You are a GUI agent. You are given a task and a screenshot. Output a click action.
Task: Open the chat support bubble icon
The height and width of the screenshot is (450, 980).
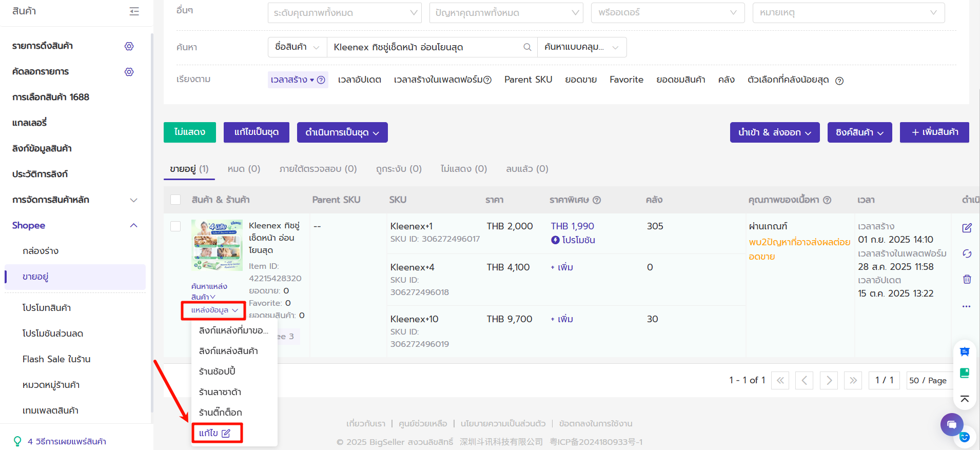coord(952,424)
